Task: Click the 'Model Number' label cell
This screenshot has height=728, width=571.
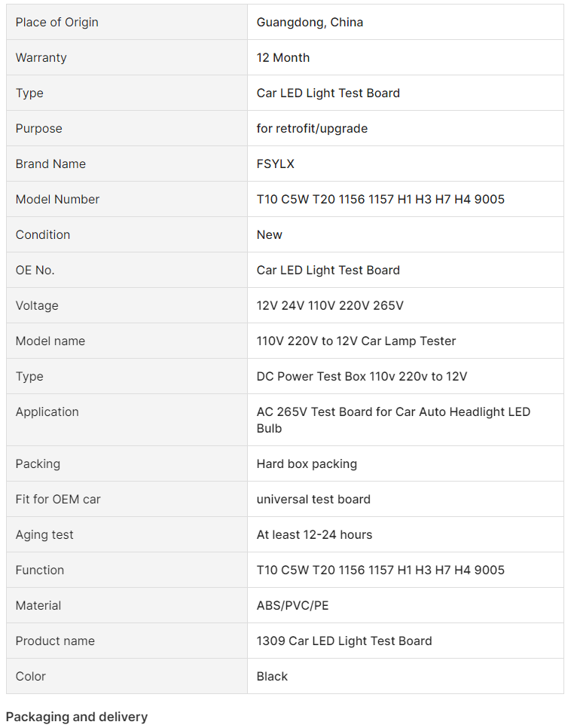Action: pos(57,200)
